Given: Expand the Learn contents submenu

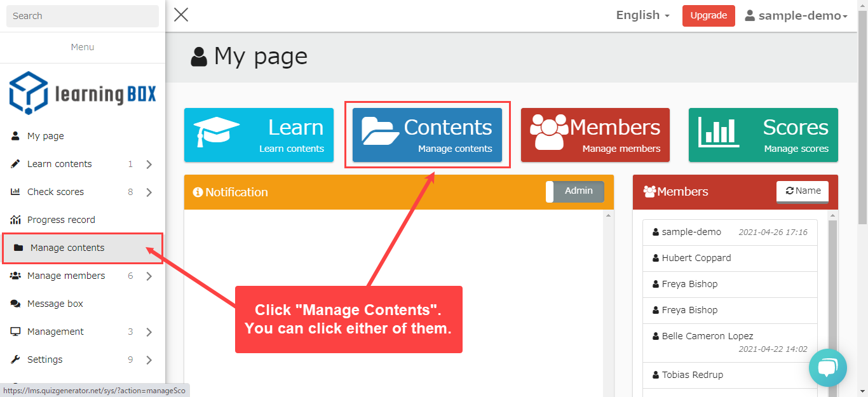Looking at the screenshot, I should [x=149, y=165].
